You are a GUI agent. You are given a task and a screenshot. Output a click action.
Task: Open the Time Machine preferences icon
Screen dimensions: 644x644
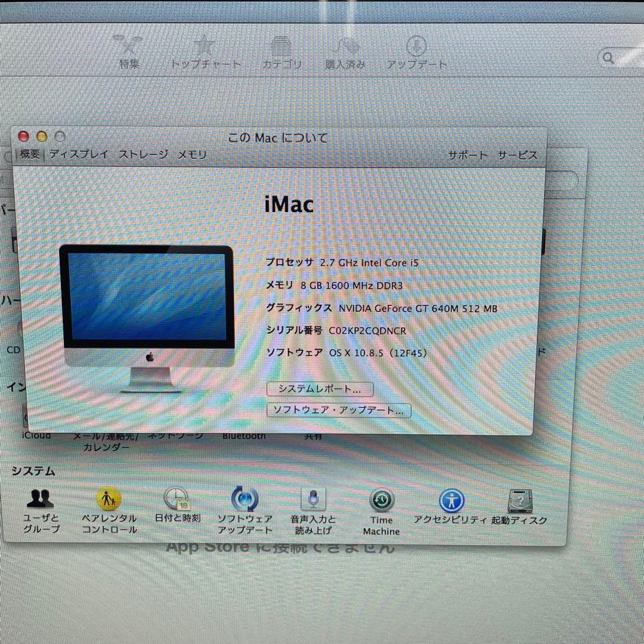(x=381, y=503)
